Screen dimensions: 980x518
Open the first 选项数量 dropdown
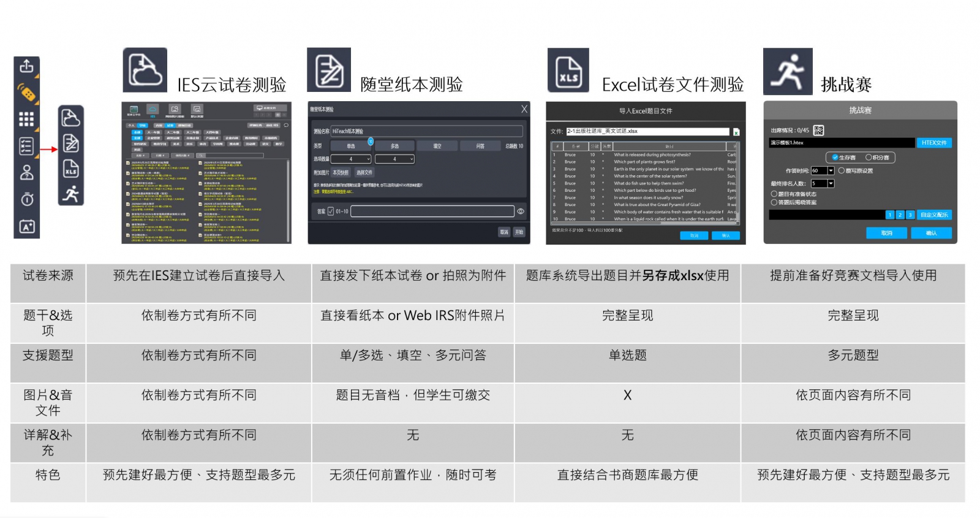coord(351,159)
